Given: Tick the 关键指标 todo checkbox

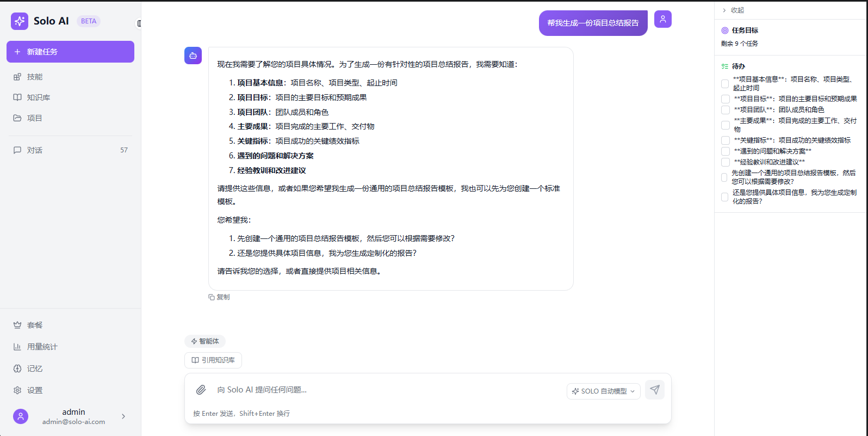Looking at the screenshot, I should [725, 140].
